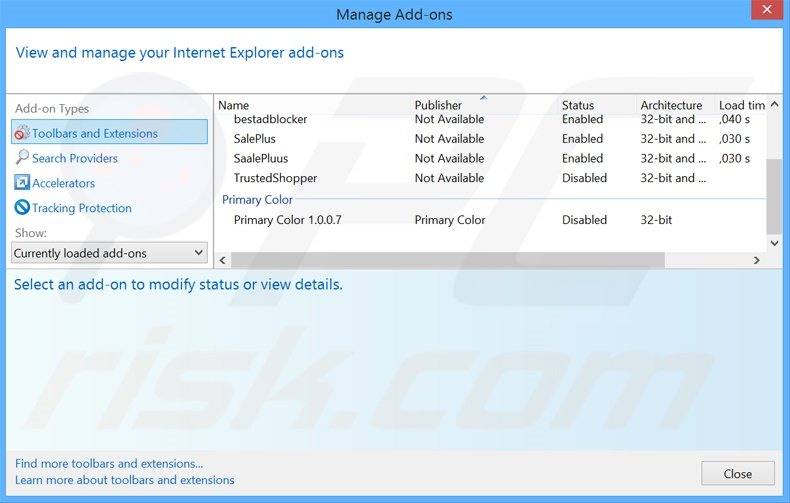Open Learn more about toolbars and extensions
The height and width of the screenshot is (503, 790).
pyautogui.click(x=124, y=480)
